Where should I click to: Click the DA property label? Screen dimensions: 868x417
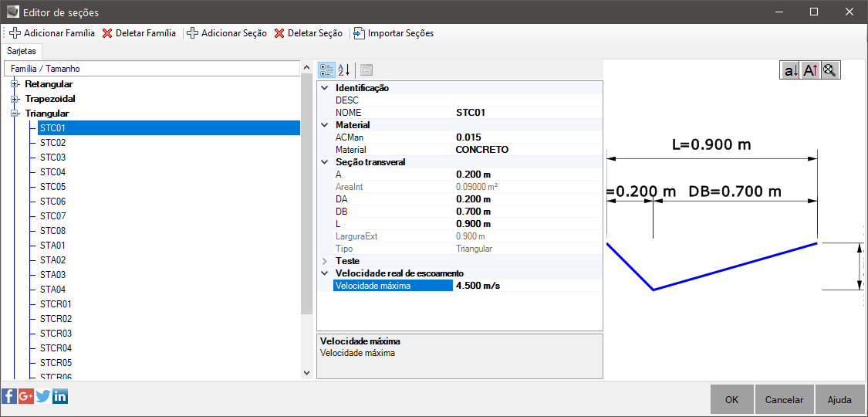pos(342,199)
